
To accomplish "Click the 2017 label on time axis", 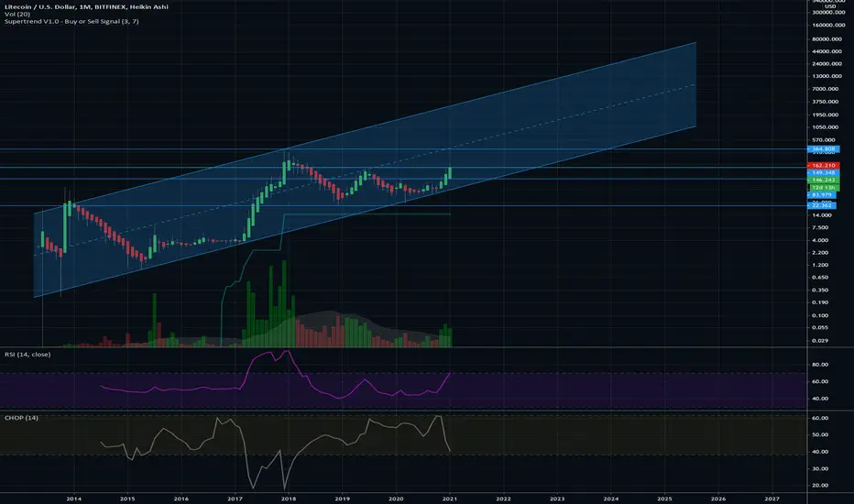I will click(x=235, y=499).
